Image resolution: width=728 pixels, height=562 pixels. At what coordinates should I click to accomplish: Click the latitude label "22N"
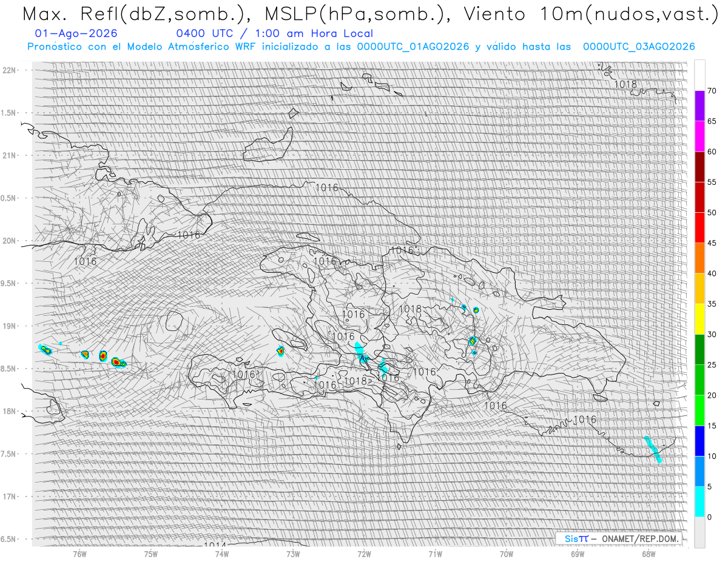point(10,70)
